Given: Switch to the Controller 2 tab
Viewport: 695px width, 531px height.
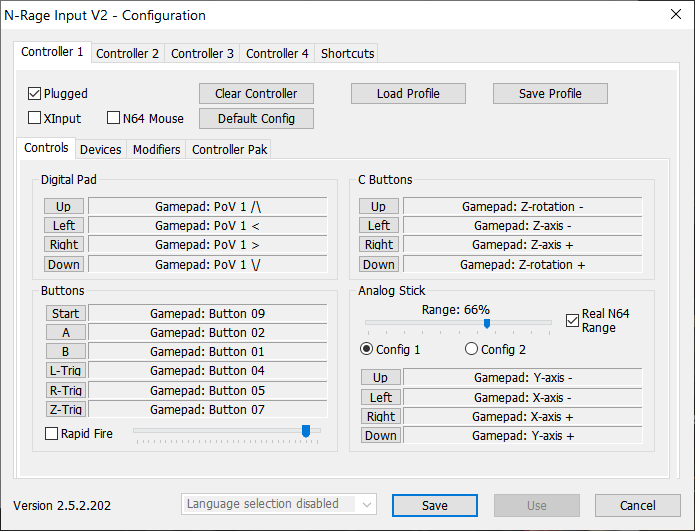Looking at the screenshot, I should coord(127,53).
